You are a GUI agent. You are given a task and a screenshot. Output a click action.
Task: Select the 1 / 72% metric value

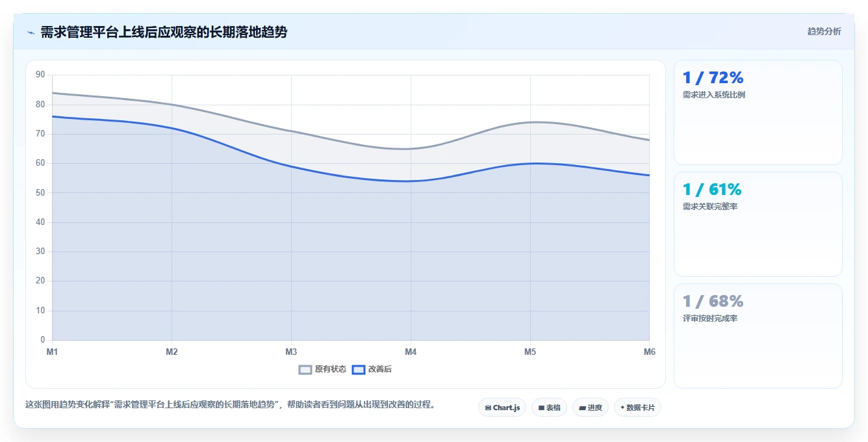(713, 78)
